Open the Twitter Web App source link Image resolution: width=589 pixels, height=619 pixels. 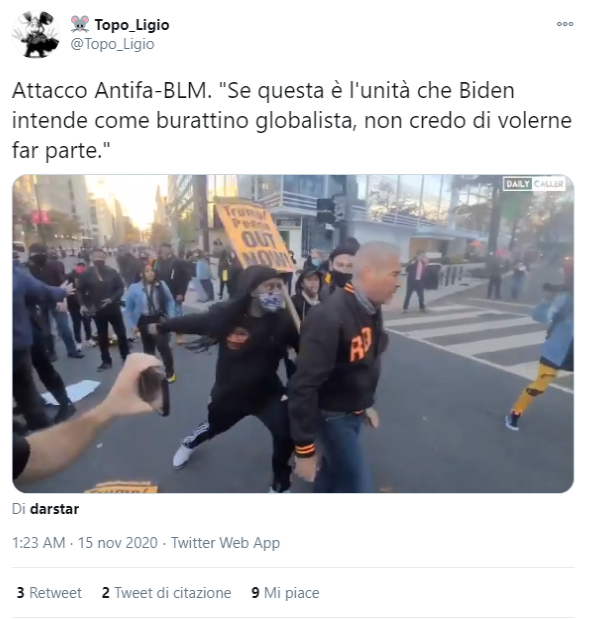225,543
